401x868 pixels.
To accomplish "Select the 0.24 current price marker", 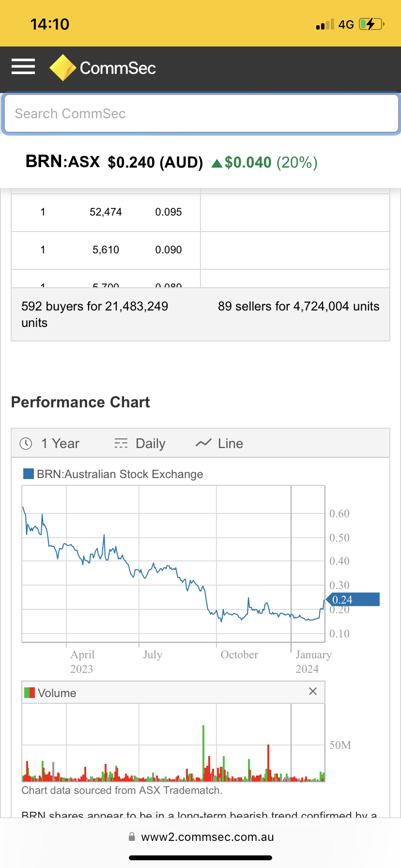I will 353,600.
